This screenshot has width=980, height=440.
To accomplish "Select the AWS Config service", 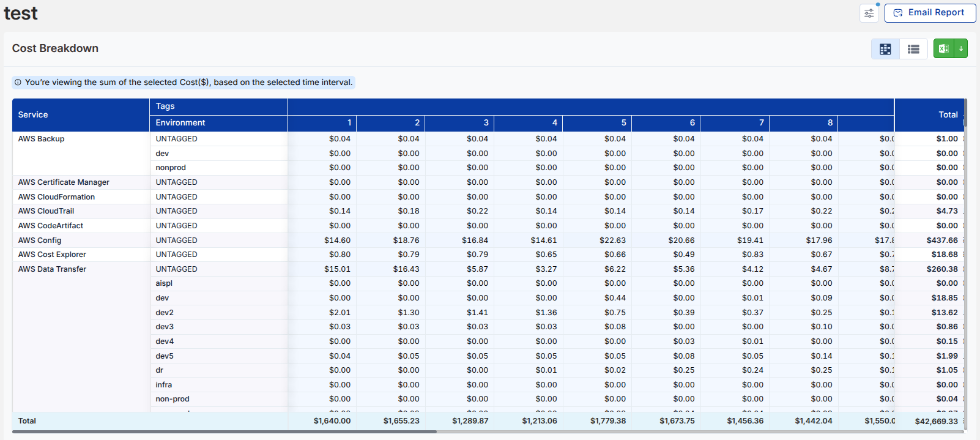I will 40,241.
